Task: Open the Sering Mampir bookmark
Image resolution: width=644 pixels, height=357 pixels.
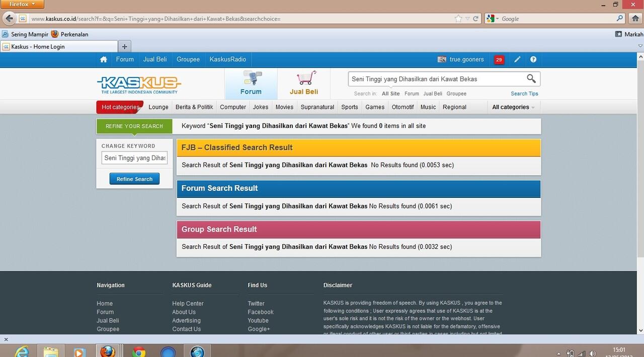Action: pyautogui.click(x=25, y=34)
